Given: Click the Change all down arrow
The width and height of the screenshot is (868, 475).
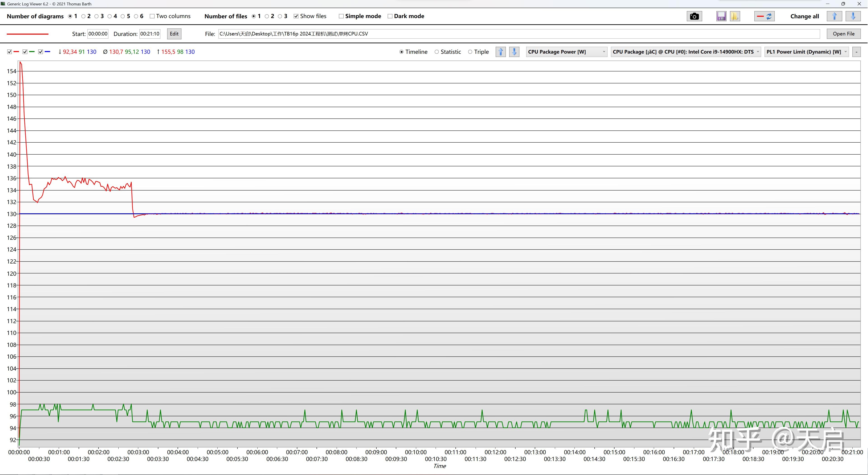Looking at the screenshot, I should coord(853,16).
